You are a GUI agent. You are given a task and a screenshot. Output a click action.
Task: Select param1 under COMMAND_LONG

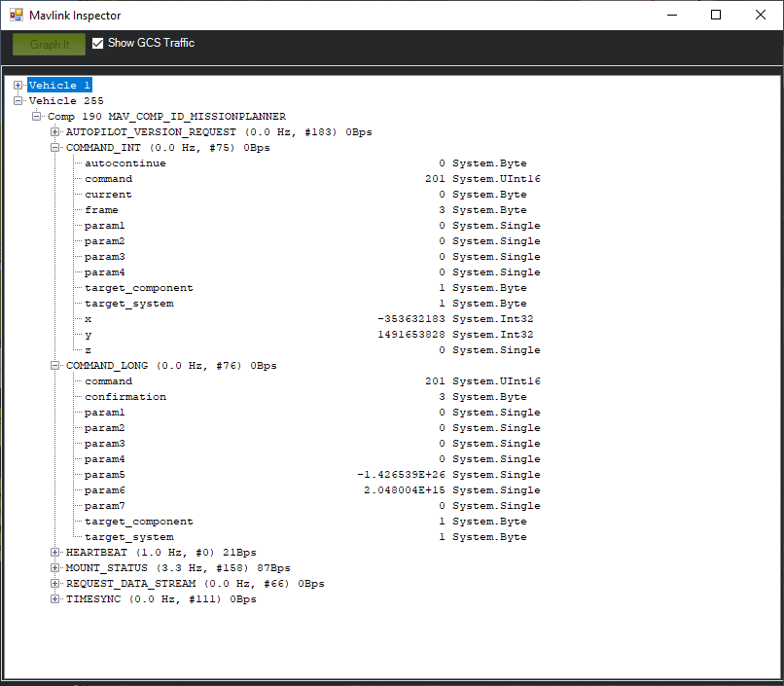click(312, 412)
